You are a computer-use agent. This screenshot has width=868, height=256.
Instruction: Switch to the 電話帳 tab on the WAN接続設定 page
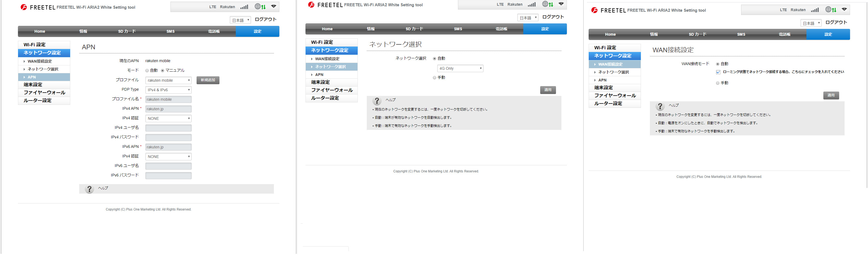[784, 34]
